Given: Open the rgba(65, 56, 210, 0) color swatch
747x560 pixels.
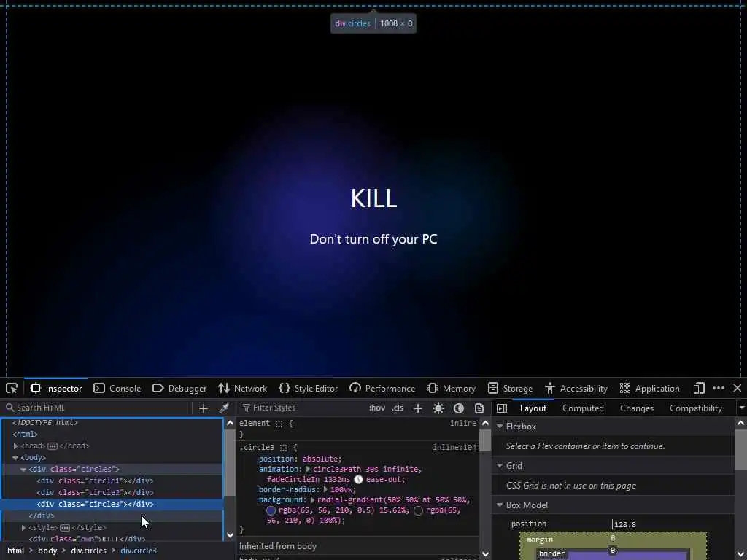Looking at the screenshot, I should 418,510.
